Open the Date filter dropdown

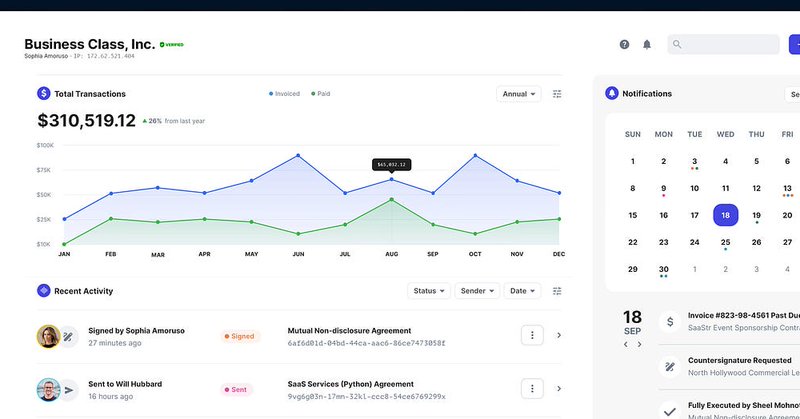pyautogui.click(x=522, y=291)
